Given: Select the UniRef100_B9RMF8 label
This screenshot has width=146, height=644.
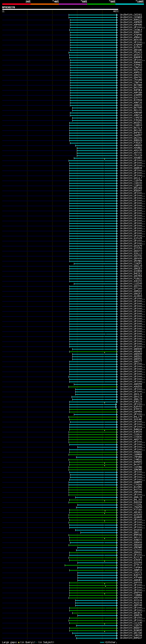Looking at the screenshot, I should (131, 58).
